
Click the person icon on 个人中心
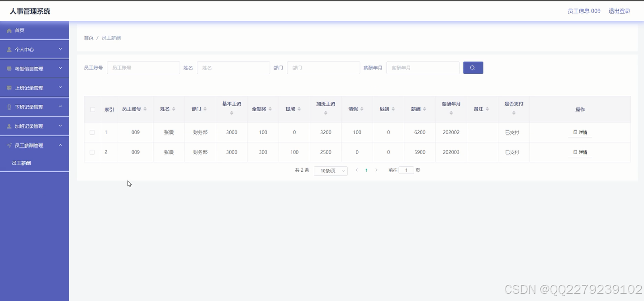coord(9,49)
